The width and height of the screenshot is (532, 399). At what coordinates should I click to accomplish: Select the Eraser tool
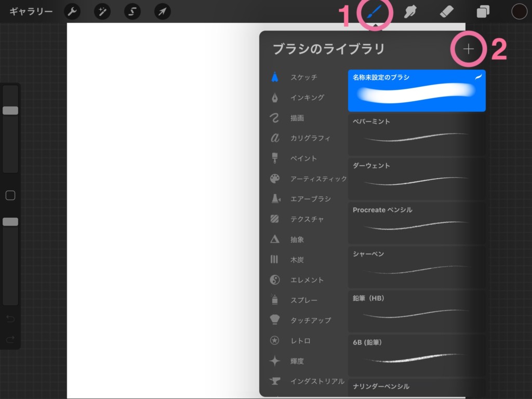pyautogui.click(x=446, y=11)
